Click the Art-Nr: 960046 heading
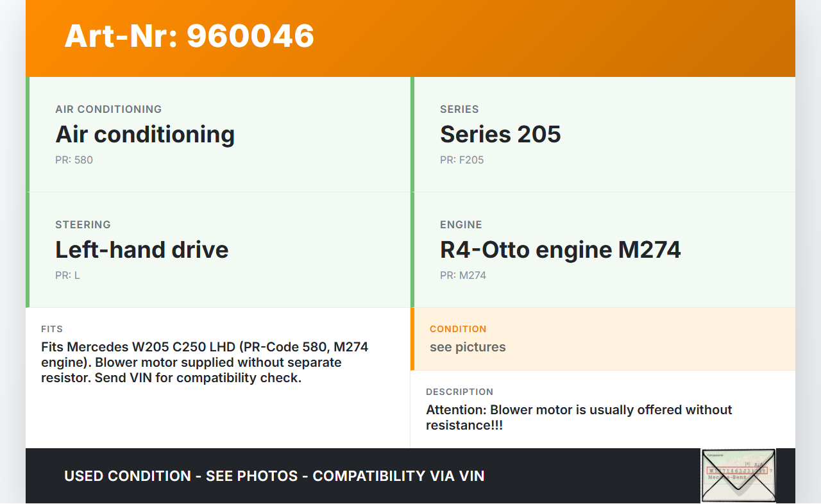821x504 pixels. click(x=189, y=36)
